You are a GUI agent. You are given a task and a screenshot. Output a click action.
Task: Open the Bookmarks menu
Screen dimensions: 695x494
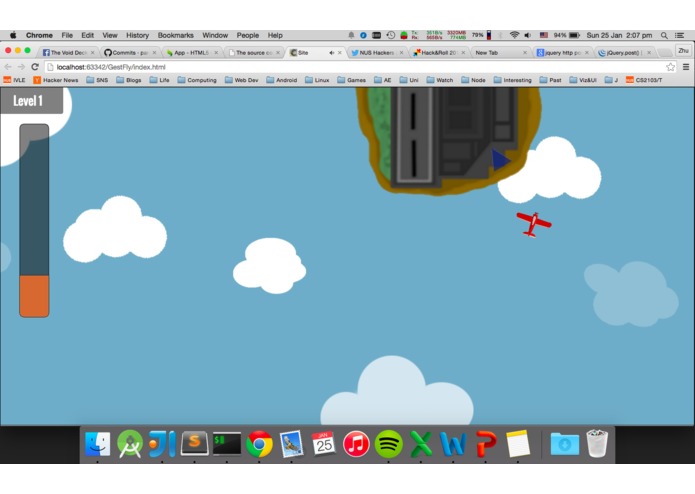coord(176,35)
